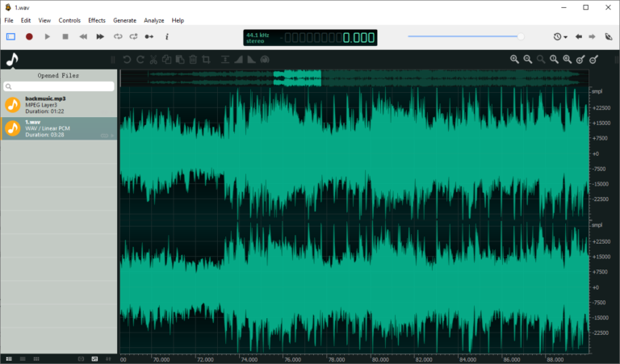This screenshot has width=620, height=364.
Task: Start recording with the red record button
Action: 29,36
